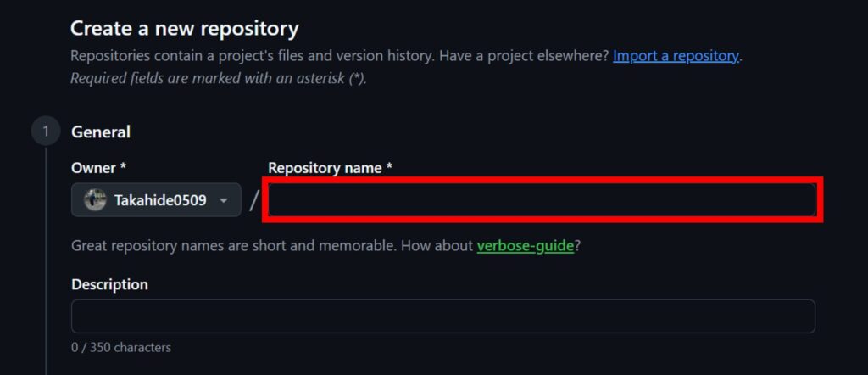
Task: Click the required fields asterisk note
Action: 218,78
